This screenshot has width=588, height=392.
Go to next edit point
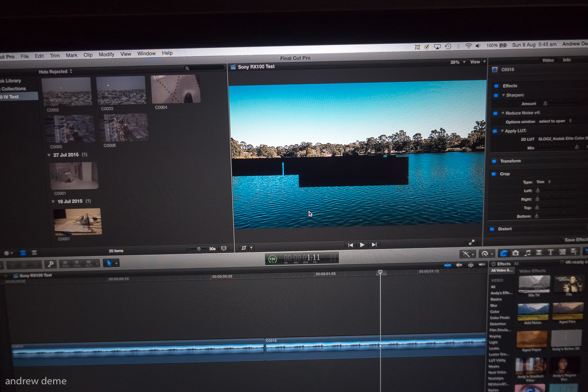pyautogui.click(x=374, y=244)
